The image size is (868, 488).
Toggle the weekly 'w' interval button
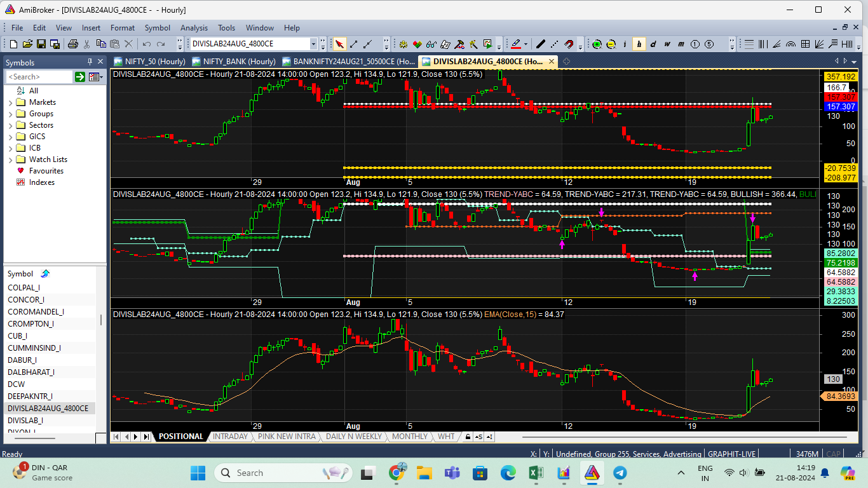(667, 44)
